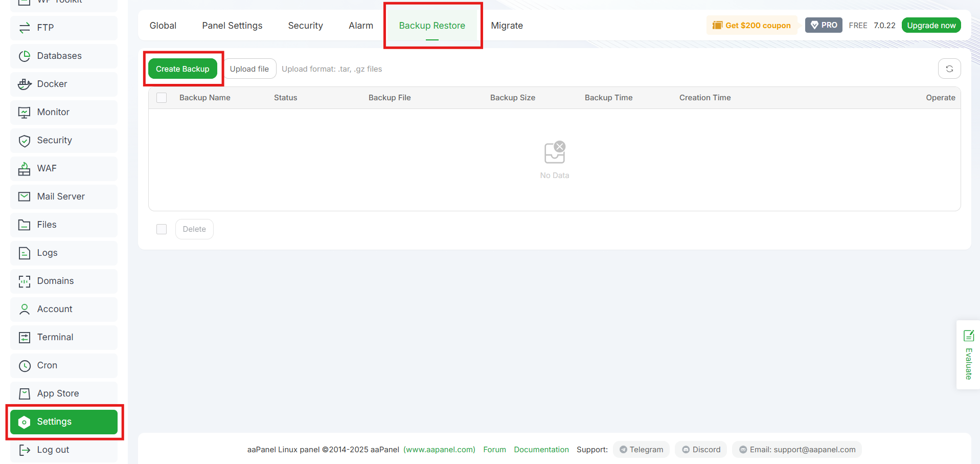Viewport: 980px width, 464px height.
Task: Open the Cron manager
Action: tap(47, 365)
